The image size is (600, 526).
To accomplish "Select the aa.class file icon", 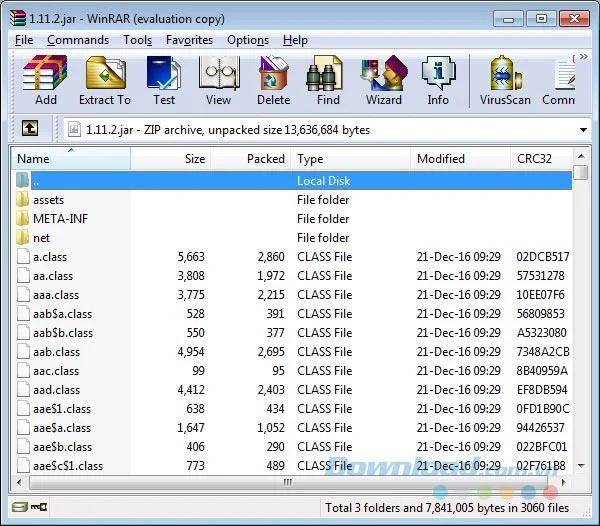I will click(x=23, y=275).
